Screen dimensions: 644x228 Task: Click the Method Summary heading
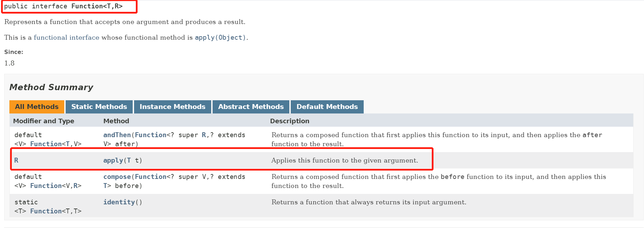51,87
